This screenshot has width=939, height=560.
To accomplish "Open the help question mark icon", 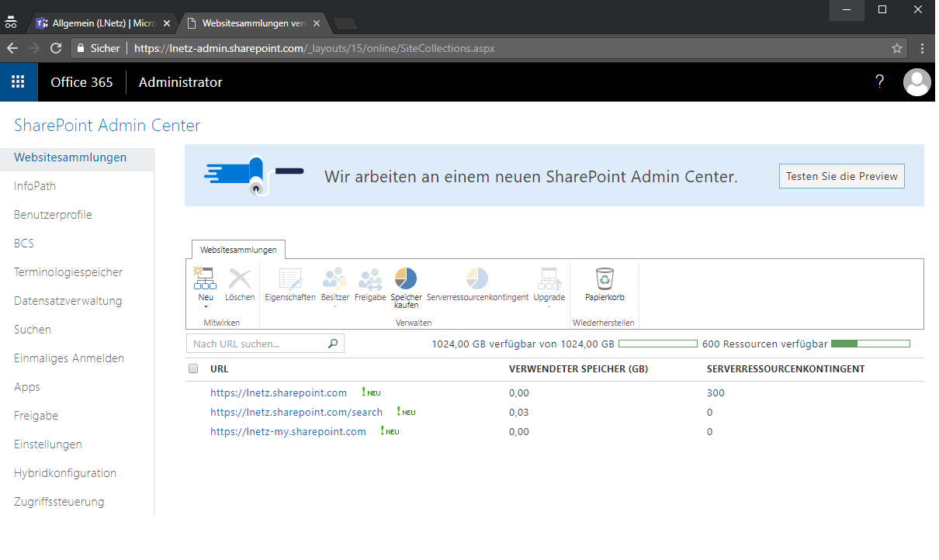I will [x=879, y=81].
